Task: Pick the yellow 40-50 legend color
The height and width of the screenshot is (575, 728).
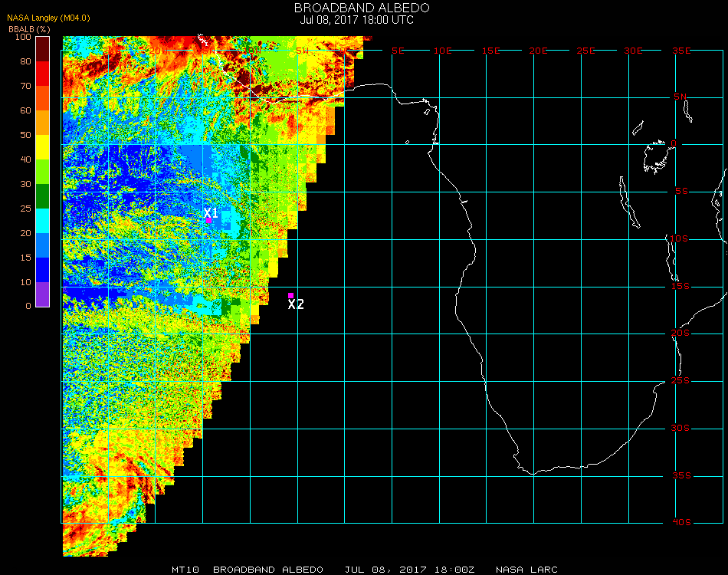Action: coord(43,147)
